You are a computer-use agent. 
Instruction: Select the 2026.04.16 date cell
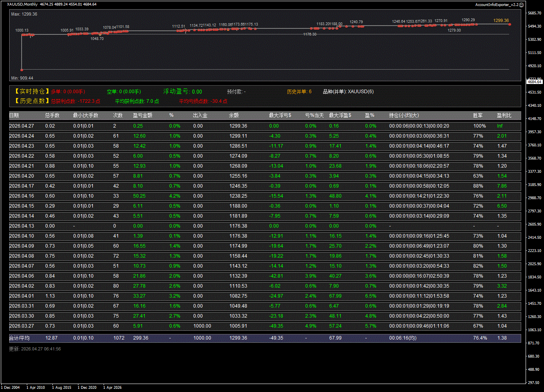pyautogui.click(x=22, y=196)
